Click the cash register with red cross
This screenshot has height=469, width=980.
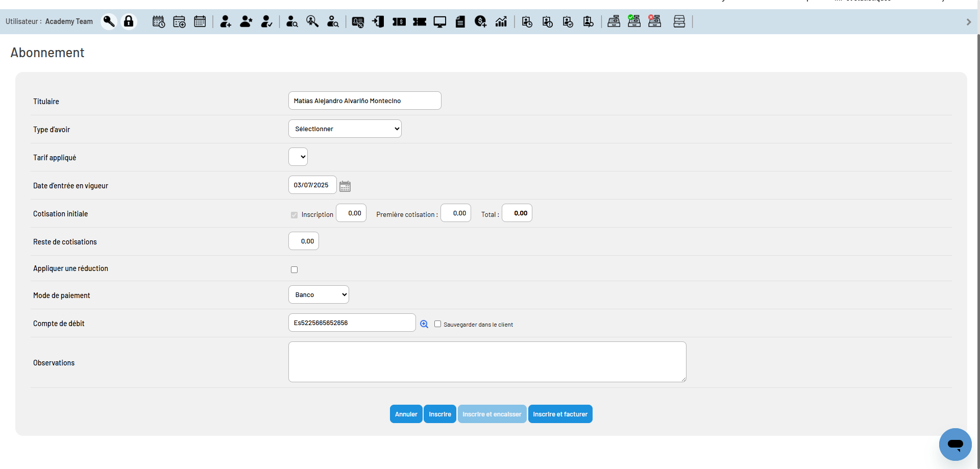point(654,21)
